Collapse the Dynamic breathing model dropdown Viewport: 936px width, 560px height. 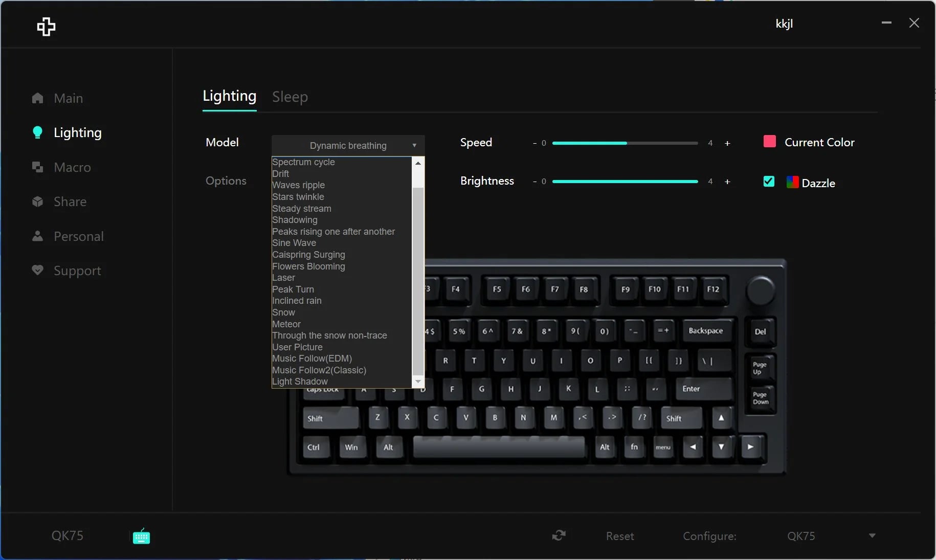tap(414, 146)
